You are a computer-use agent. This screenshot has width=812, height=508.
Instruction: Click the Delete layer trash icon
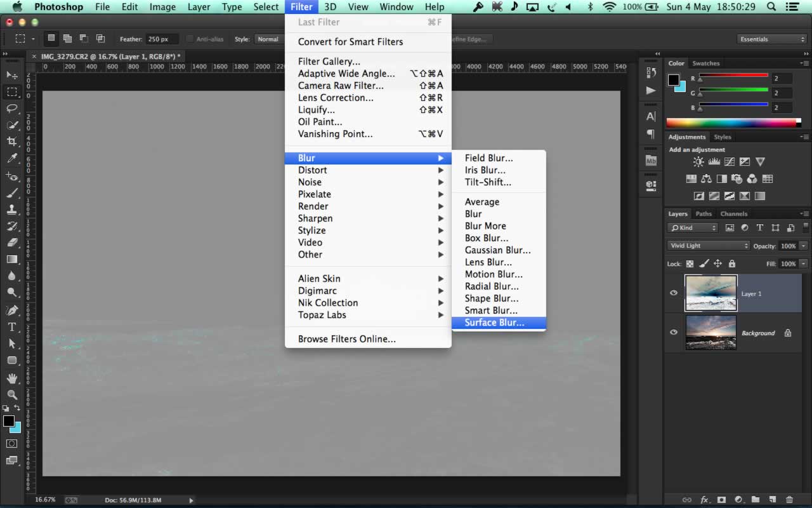point(789,500)
